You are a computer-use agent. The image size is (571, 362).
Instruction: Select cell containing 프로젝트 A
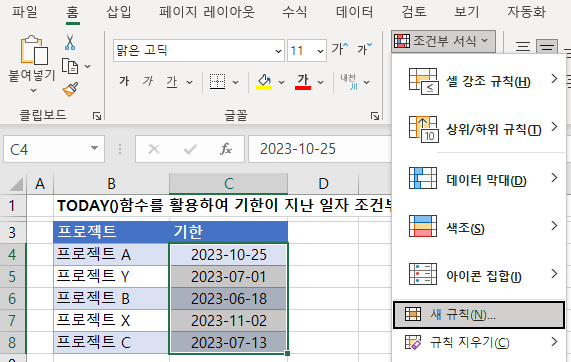(x=111, y=254)
